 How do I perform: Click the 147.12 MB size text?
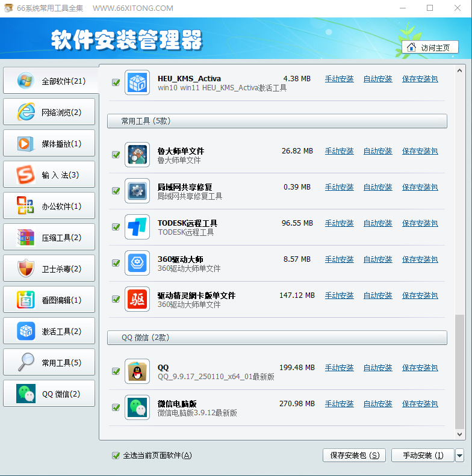(x=297, y=295)
